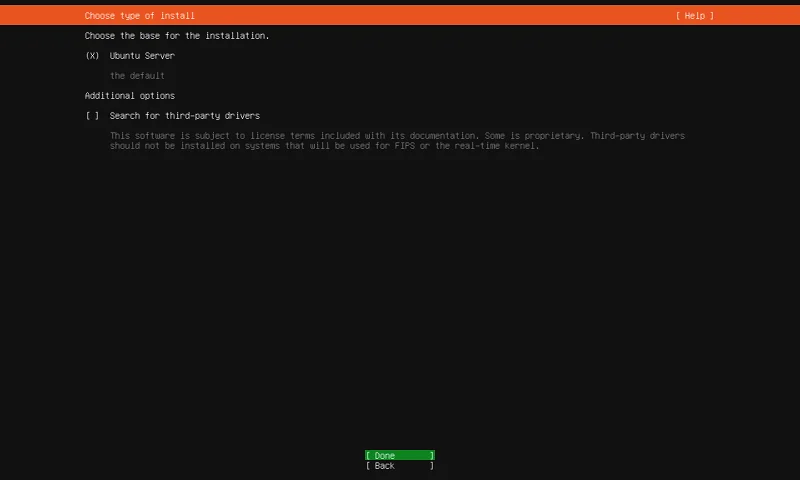Click the Done button

(399, 456)
